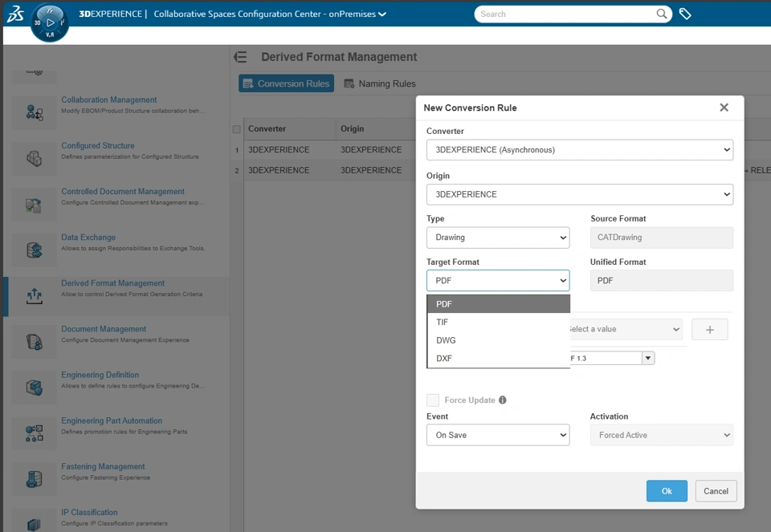771x532 pixels.
Task: Click Configured Structure cube icon
Action: tap(34, 158)
